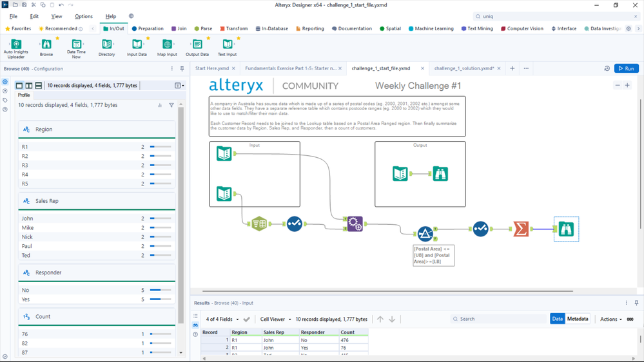Open the globe language icon
This screenshot has height=362, width=644.
[131, 16]
